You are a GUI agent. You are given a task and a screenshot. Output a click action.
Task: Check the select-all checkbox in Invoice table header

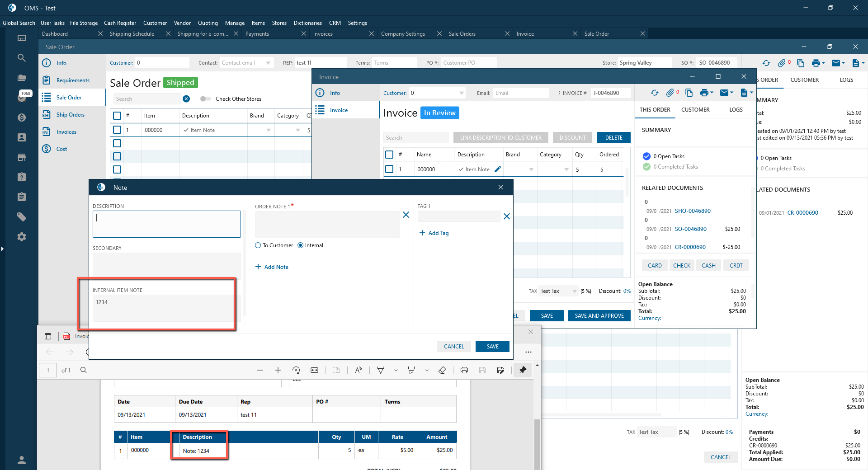pos(389,155)
